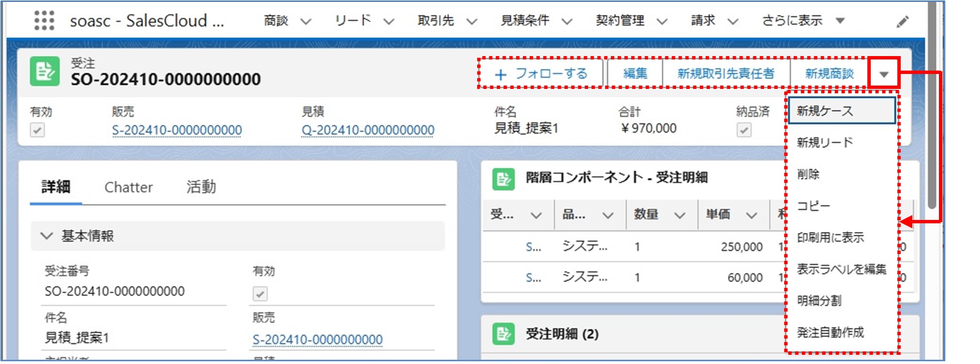Open the more actions dropdown arrow
Screen dimensions: 980x364
884,74
